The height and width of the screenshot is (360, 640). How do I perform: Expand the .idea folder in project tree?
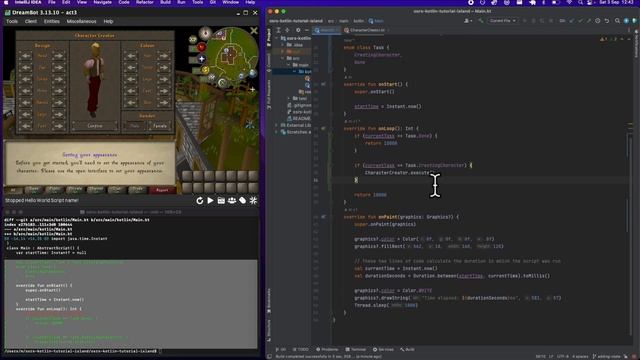click(283, 45)
